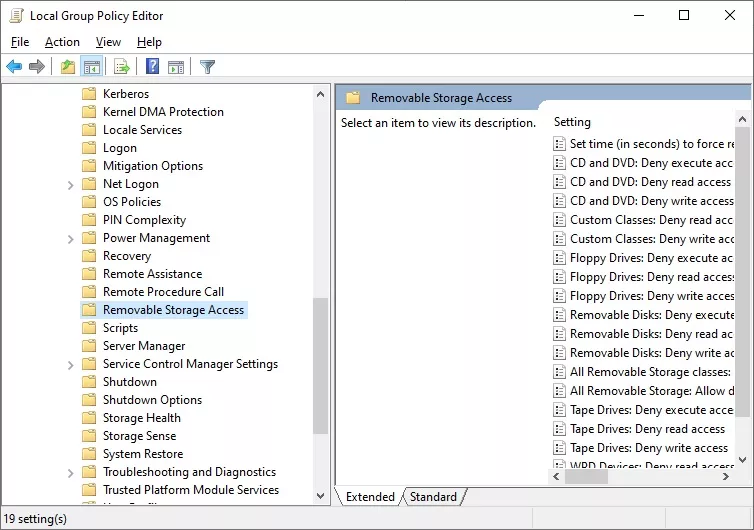Click the Back arrow toolbar icon

coord(14,66)
